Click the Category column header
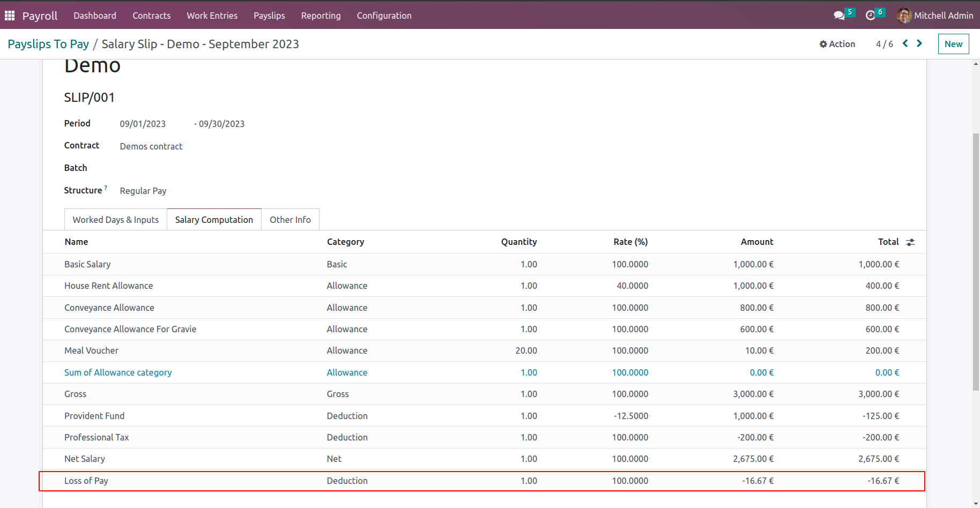The width and height of the screenshot is (980, 508). [x=345, y=242]
